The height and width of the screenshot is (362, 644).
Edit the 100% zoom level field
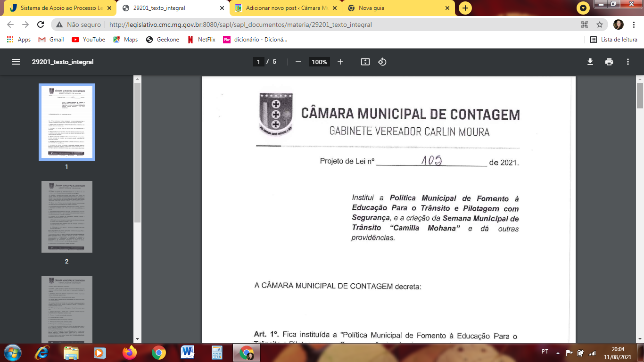(x=319, y=62)
